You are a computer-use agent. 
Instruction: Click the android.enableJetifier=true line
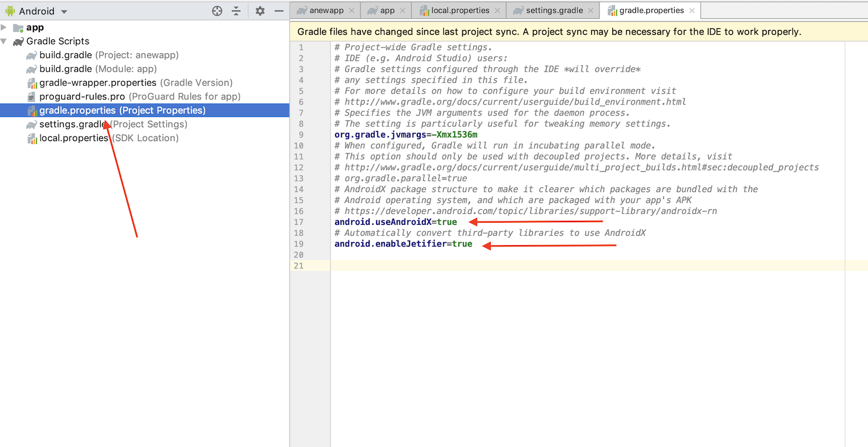[403, 244]
